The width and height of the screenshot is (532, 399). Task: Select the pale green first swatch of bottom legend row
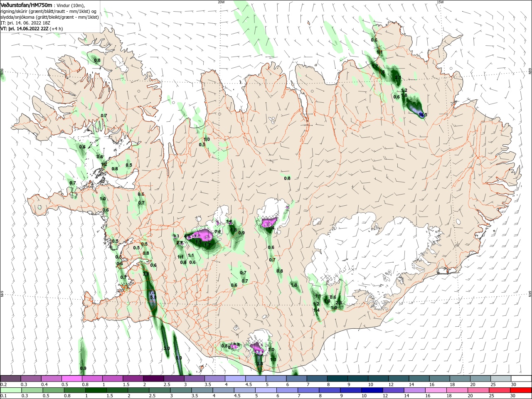11,390
